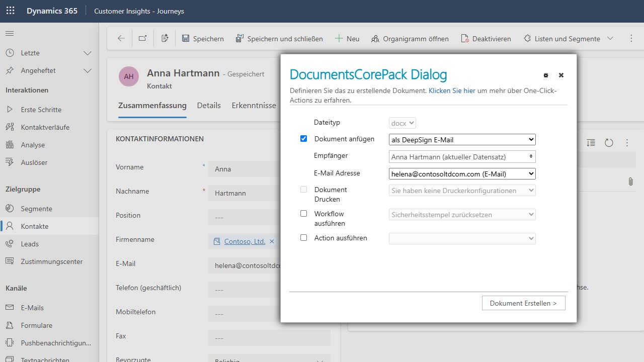Open Zustimmungscenter in sidebar
The width and height of the screenshot is (644, 362).
click(49, 261)
